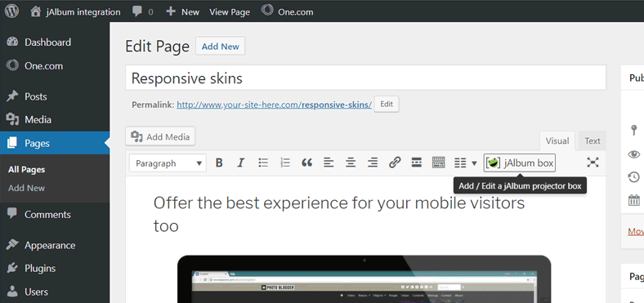
Task: Open the New content menu
Action: tap(183, 12)
